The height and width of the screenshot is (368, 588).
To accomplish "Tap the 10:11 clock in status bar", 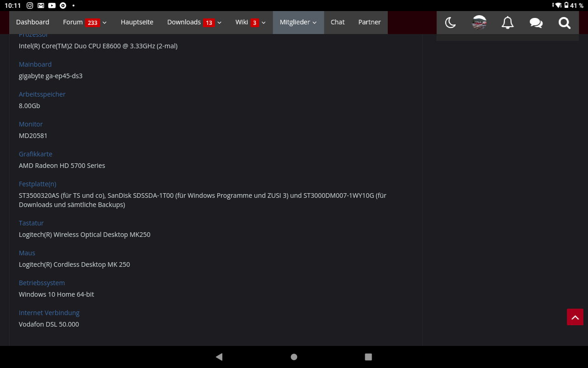I will (x=13, y=6).
